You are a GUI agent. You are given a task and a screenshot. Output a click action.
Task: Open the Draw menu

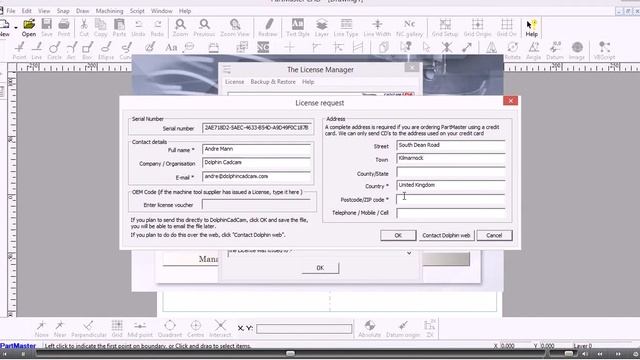tap(82, 11)
